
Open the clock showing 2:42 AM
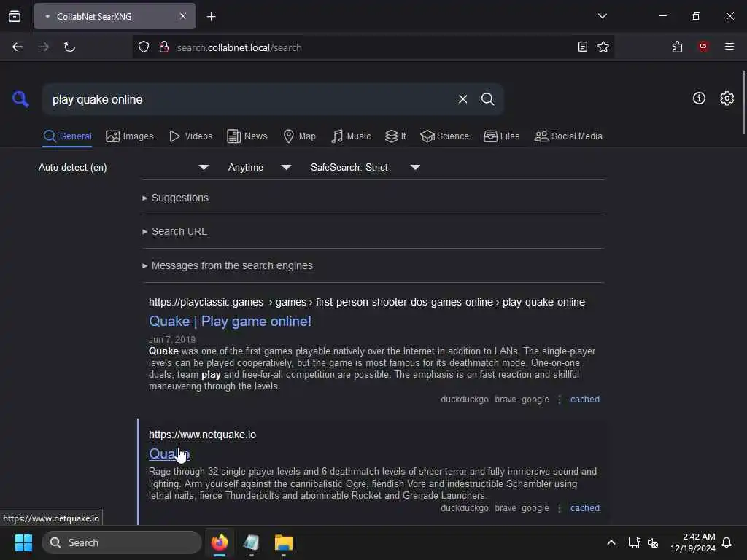693,542
